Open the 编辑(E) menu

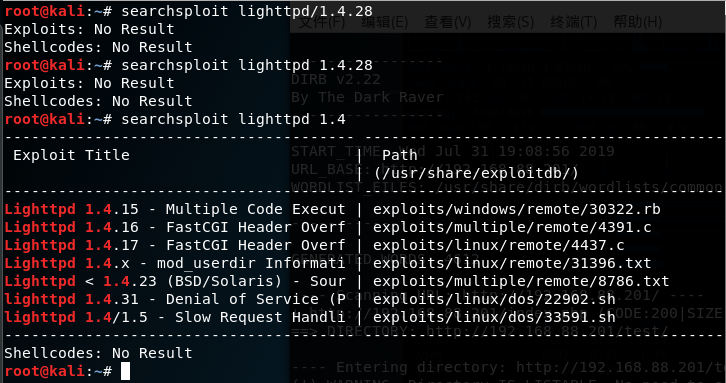384,22
